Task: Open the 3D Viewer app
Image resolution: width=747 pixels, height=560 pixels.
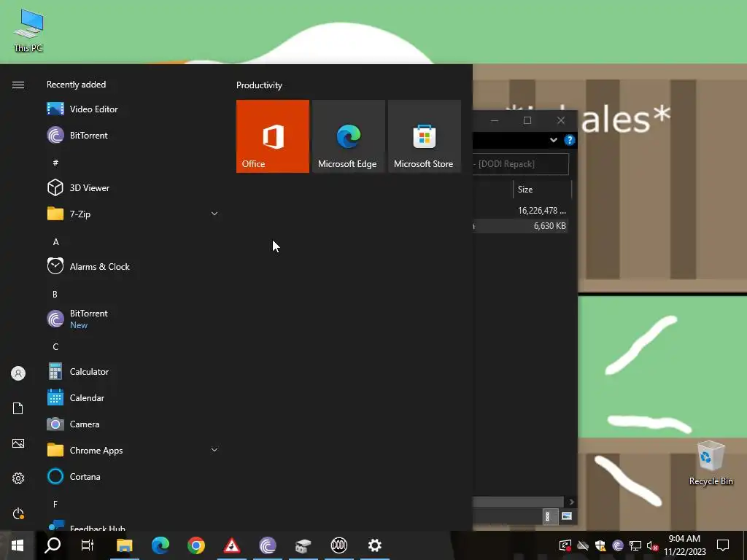Action: pos(133,187)
